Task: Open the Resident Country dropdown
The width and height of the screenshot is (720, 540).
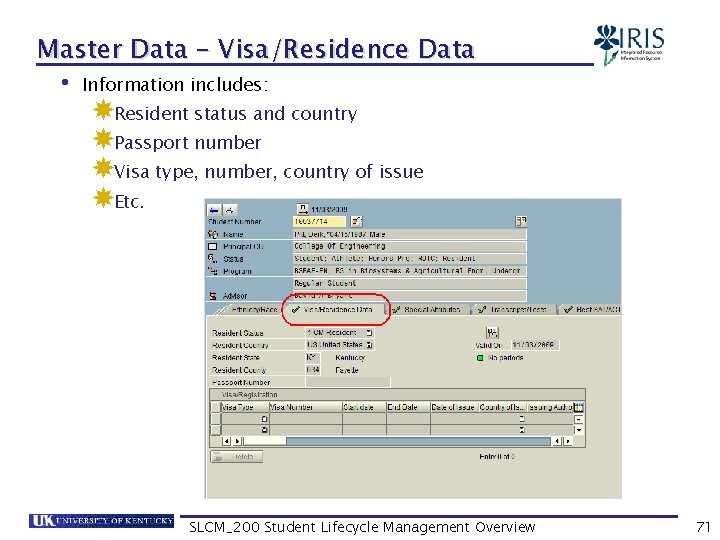Action: (x=369, y=344)
